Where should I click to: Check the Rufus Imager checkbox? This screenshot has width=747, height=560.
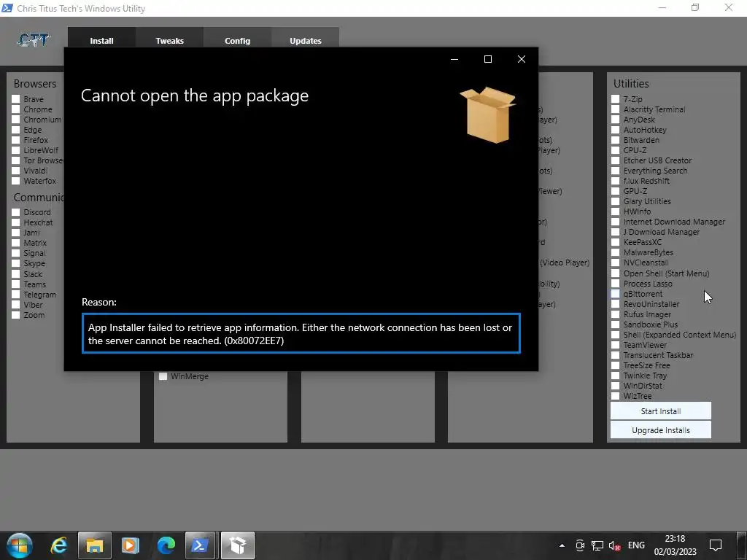[x=616, y=314]
